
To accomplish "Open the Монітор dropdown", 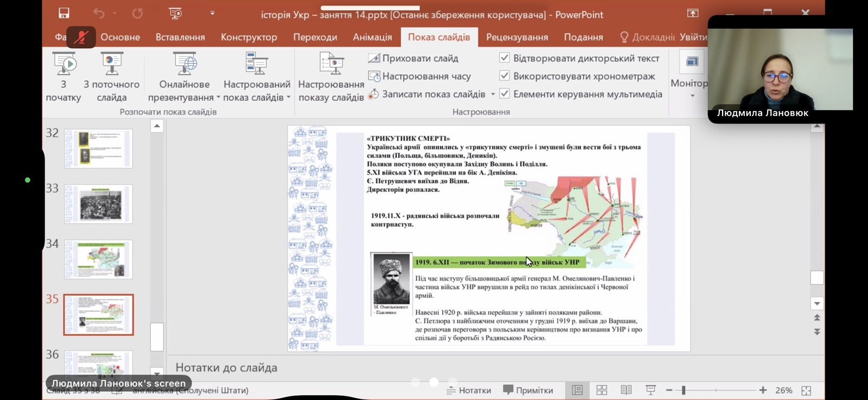I will tap(692, 96).
